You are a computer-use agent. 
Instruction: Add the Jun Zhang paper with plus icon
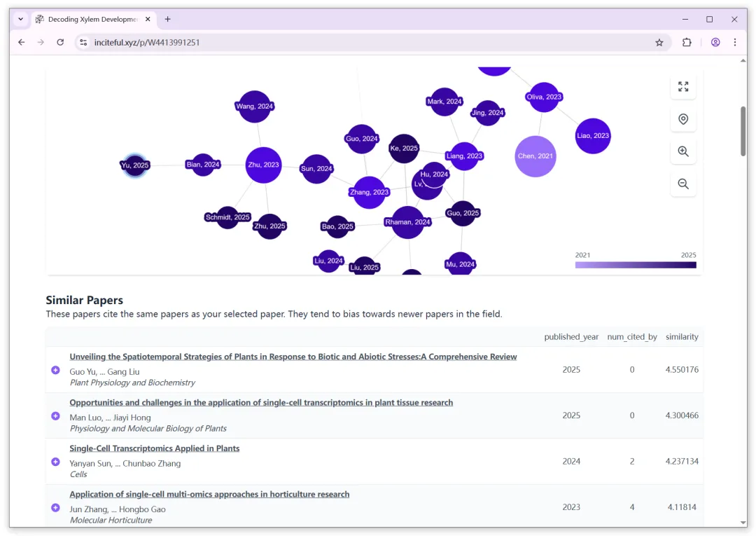click(55, 507)
